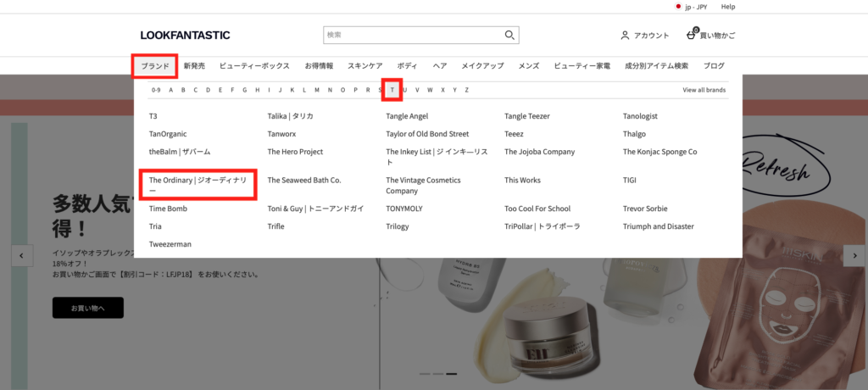
Task: Open the ボディ menu
Action: click(408, 66)
